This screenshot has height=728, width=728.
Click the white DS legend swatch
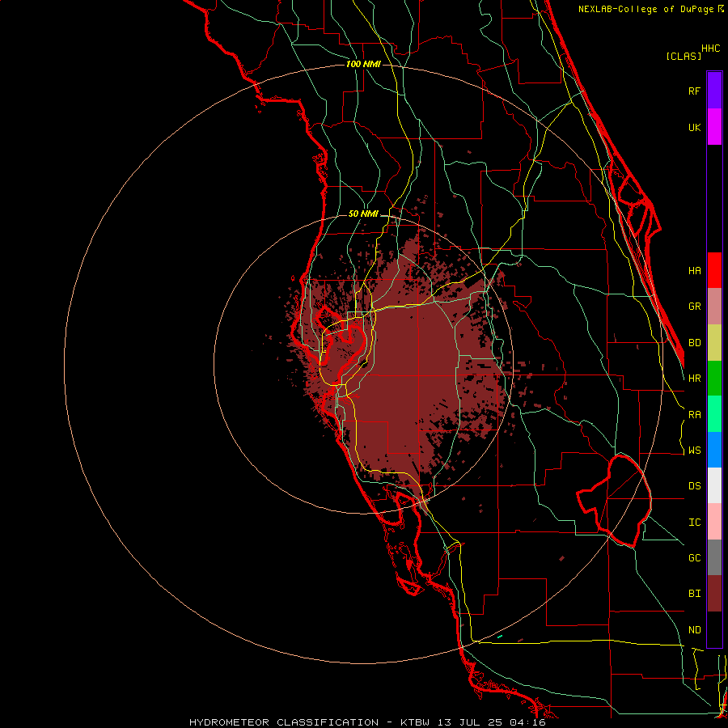[714, 485]
